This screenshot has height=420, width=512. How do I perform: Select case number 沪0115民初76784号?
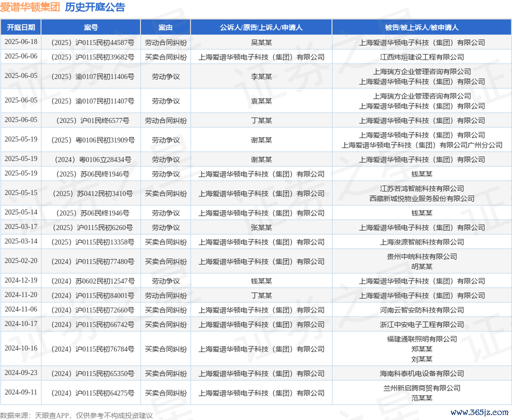pyautogui.click(x=92, y=349)
